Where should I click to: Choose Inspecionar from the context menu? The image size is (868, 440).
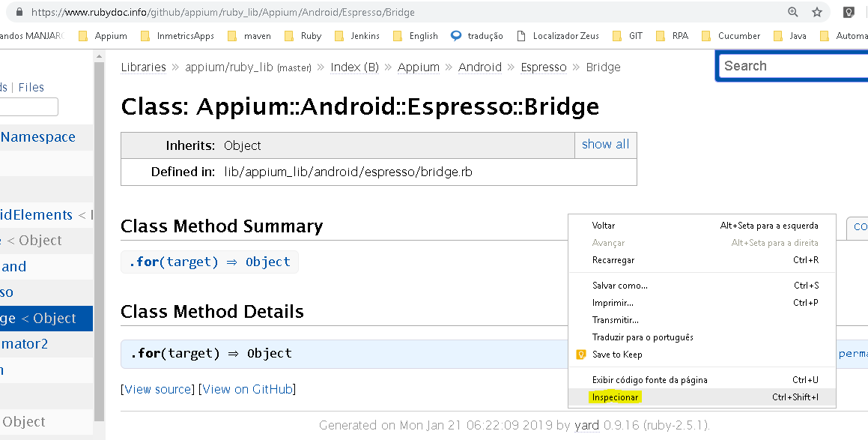coord(702,397)
